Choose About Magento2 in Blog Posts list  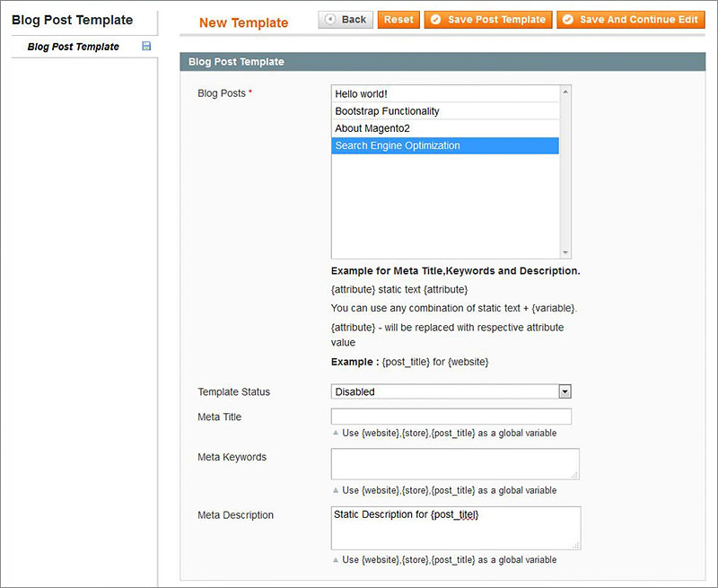445,128
